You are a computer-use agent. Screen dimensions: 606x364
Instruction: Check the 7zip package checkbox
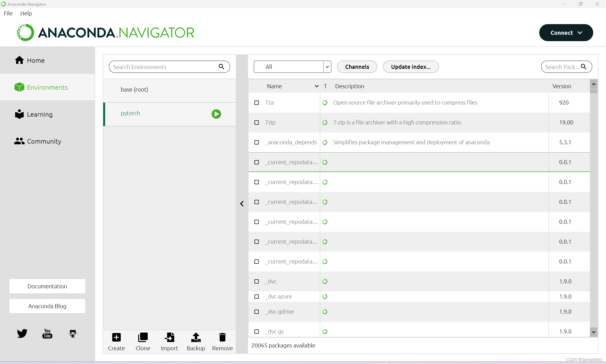257,122
